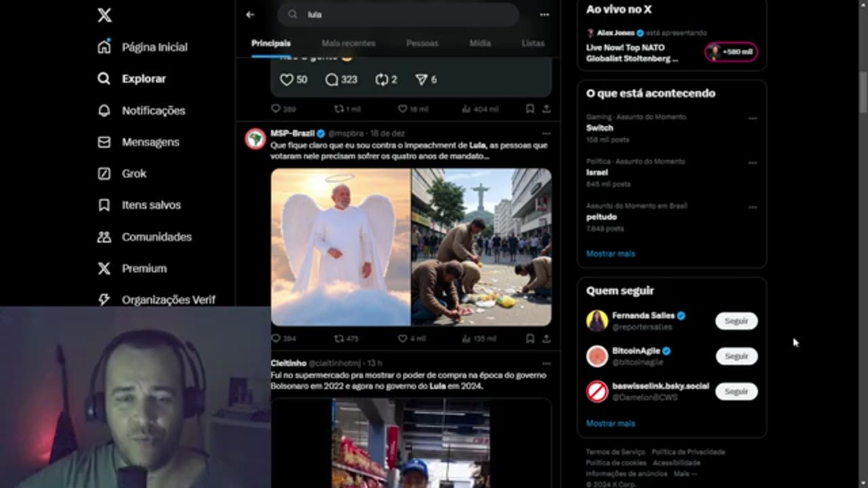
Task: Bookmark the MSP-Brazil post
Action: point(530,338)
